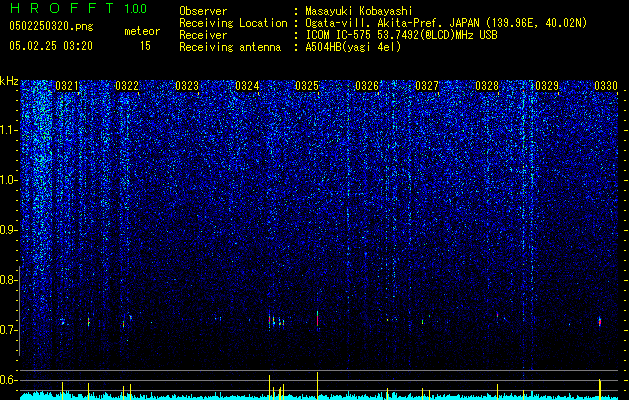Viewport: 629px width, 400px height.
Task: Click the 0330 time marker
Action: (606, 86)
